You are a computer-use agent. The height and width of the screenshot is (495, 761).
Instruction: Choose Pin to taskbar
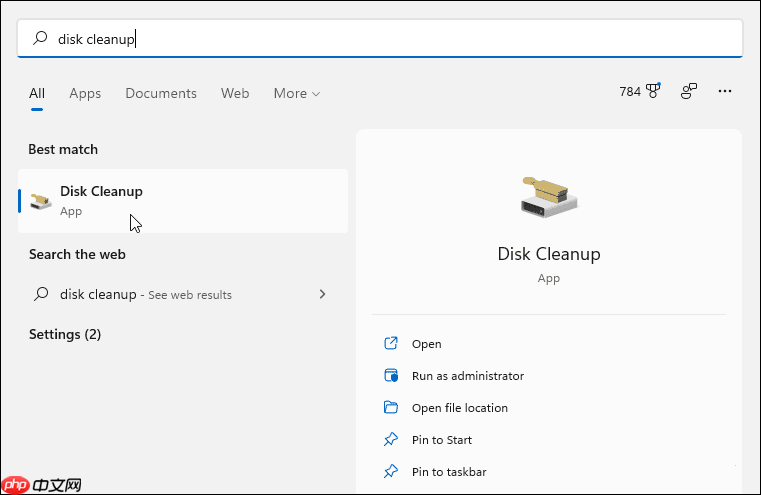coord(448,472)
